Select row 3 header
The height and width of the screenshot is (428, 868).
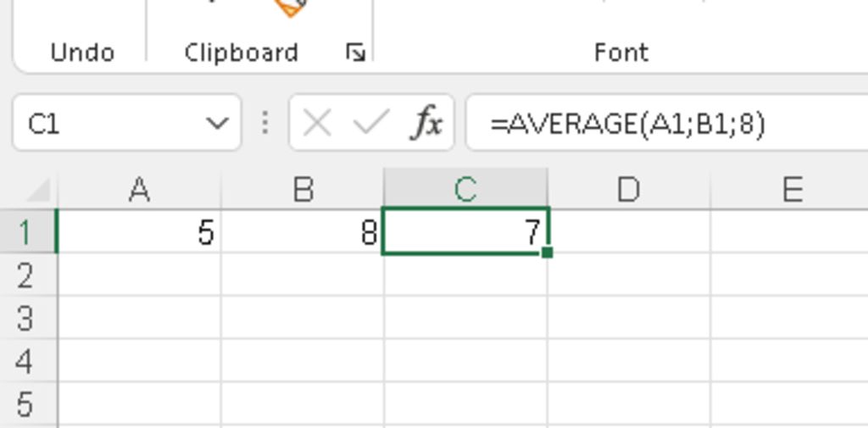pos(25,318)
